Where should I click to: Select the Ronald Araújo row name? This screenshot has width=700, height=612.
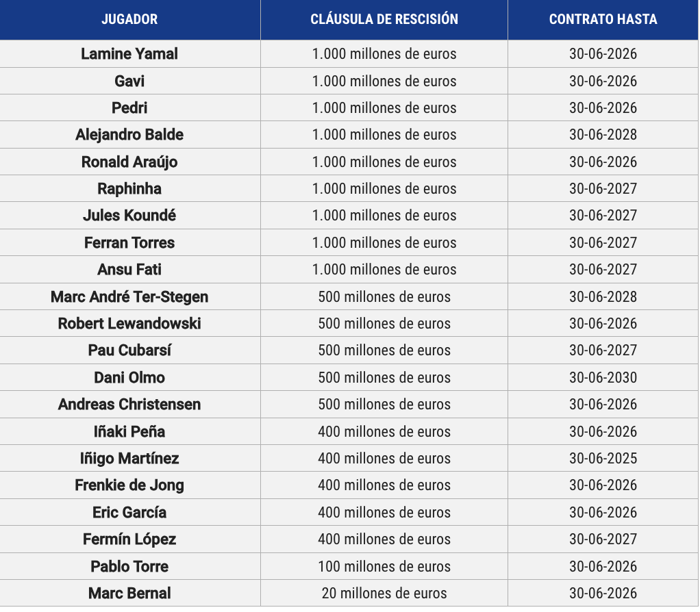(x=129, y=162)
